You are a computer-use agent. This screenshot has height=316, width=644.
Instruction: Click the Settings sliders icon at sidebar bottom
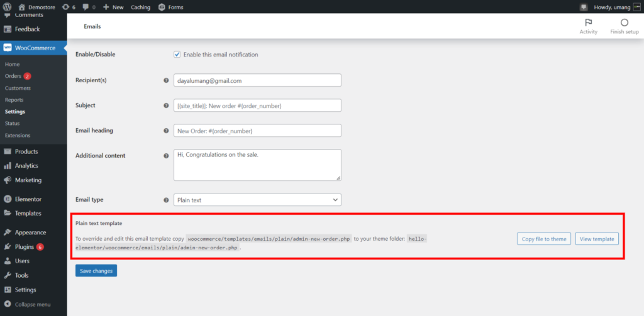click(8, 290)
